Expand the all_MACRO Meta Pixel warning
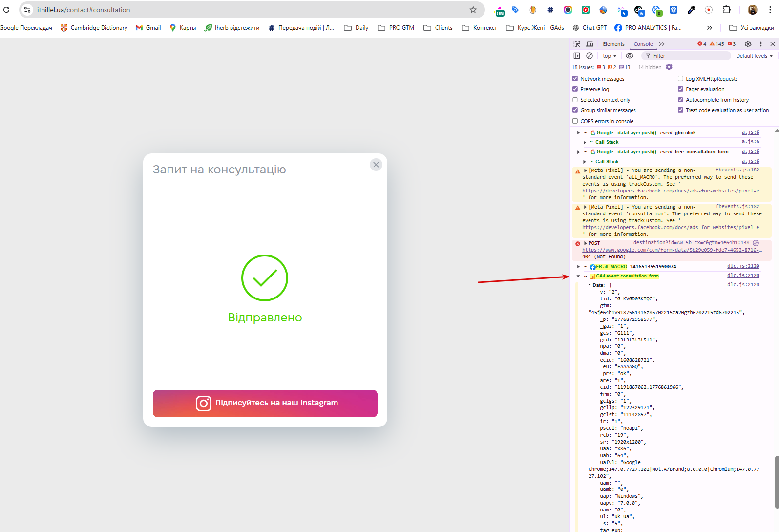 tap(586, 170)
